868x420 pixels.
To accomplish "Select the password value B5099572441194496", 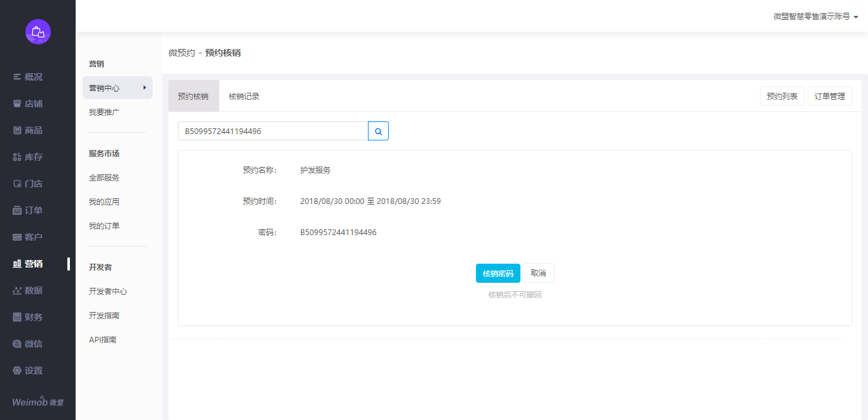I will [338, 233].
